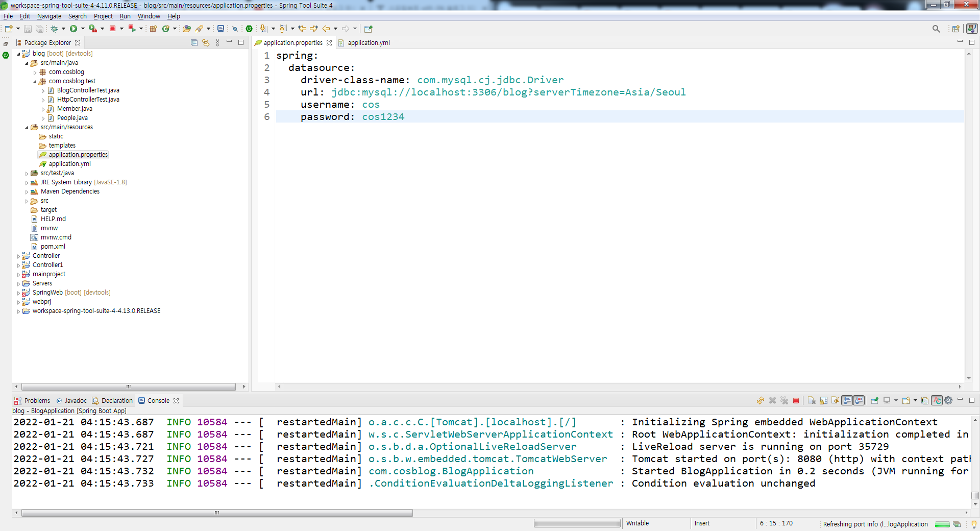The height and width of the screenshot is (531, 980).
Task: Toggle Skip All Breakpoints icon in toolbar
Action: (235, 29)
